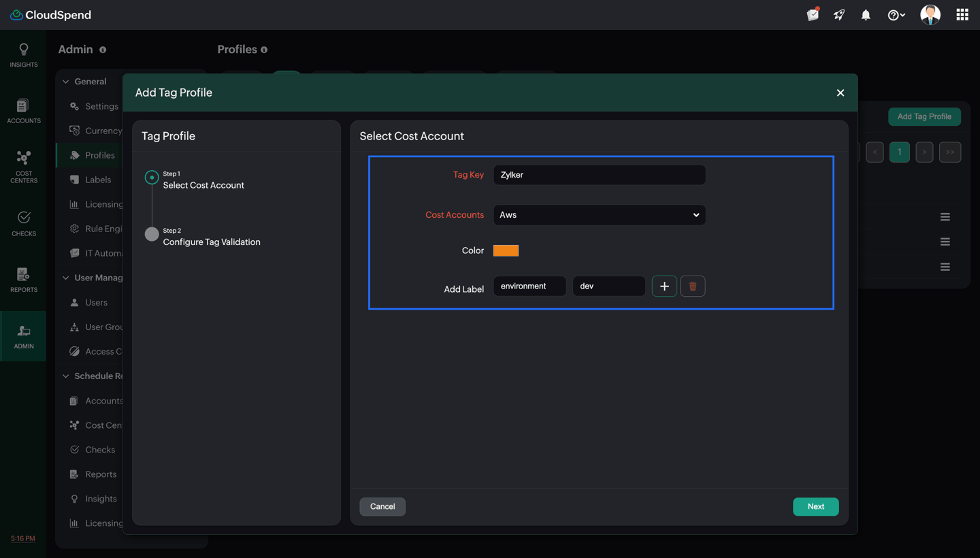Viewport: 980px width, 558px height.
Task: Go to next page arrow
Action: click(924, 152)
